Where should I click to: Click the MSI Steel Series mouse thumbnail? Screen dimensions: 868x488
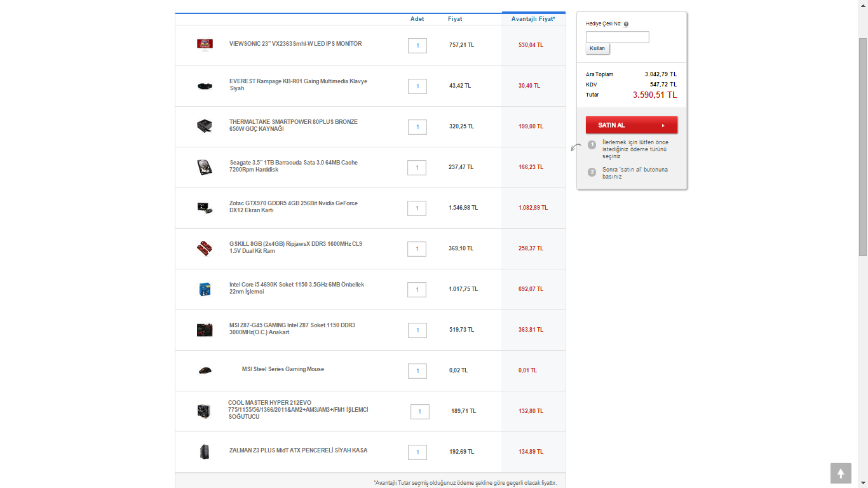[x=205, y=370]
